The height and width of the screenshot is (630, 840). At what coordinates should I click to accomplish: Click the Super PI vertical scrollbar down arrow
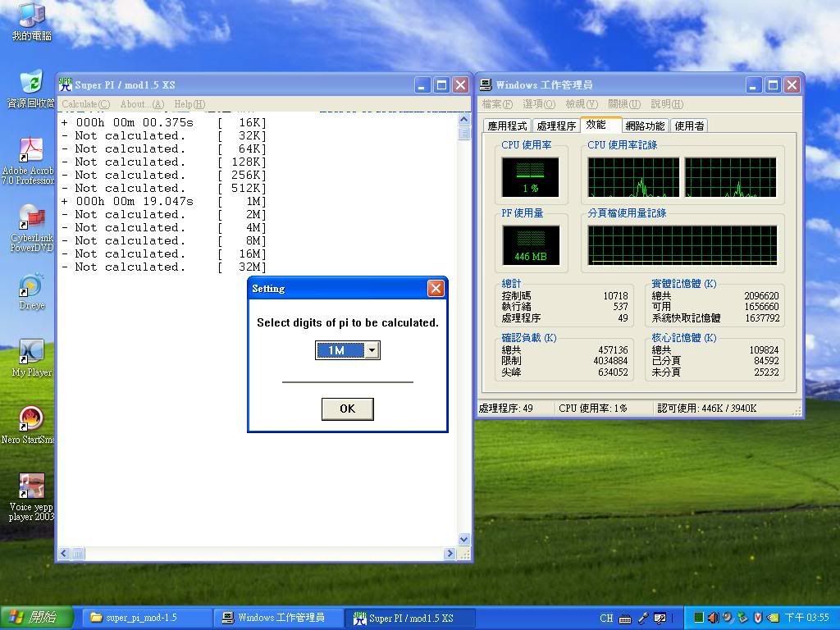[x=464, y=539]
